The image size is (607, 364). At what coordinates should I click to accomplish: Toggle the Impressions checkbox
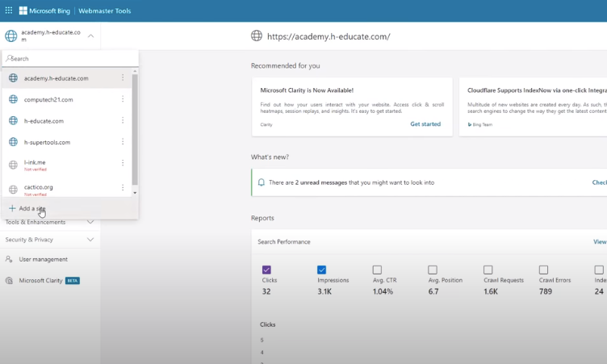point(321,270)
